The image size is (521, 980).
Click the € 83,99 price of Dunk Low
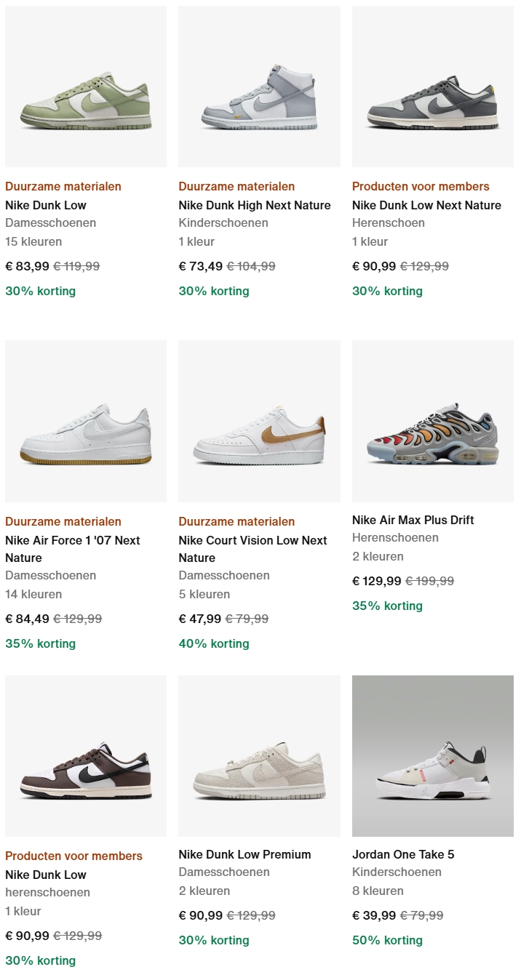pyautogui.click(x=27, y=266)
